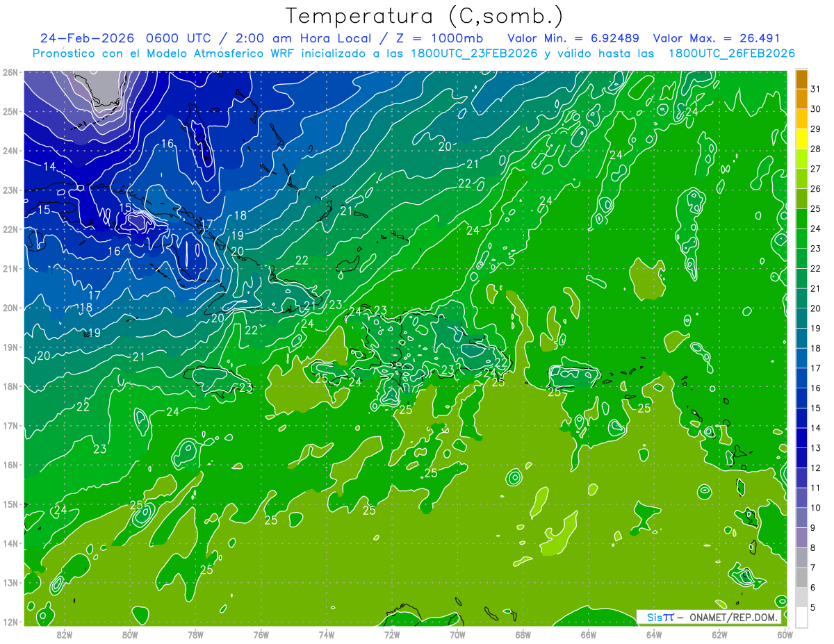This screenshot has width=834, height=644.
Task: Pick the legend color band between 8 and 9
Action: tap(801, 537)
